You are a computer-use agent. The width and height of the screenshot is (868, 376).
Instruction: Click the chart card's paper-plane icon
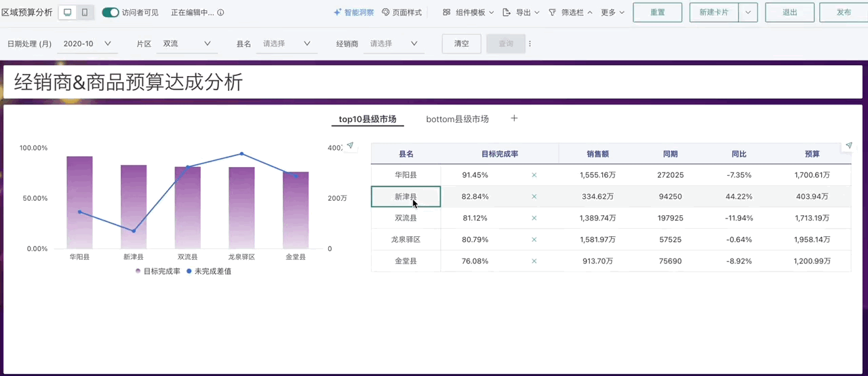[350, 146]
